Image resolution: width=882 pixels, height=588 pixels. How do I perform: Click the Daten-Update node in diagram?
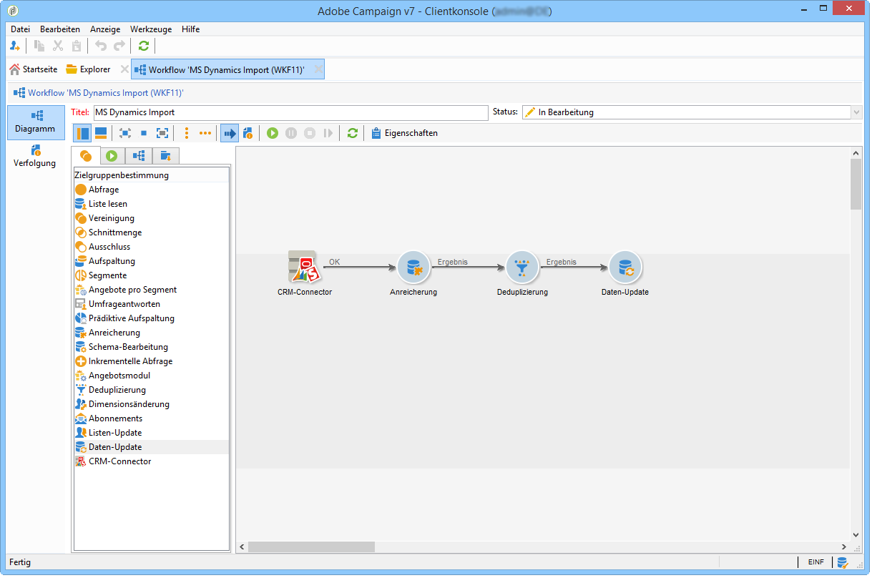pyautogui.click(x=625, y=268)
